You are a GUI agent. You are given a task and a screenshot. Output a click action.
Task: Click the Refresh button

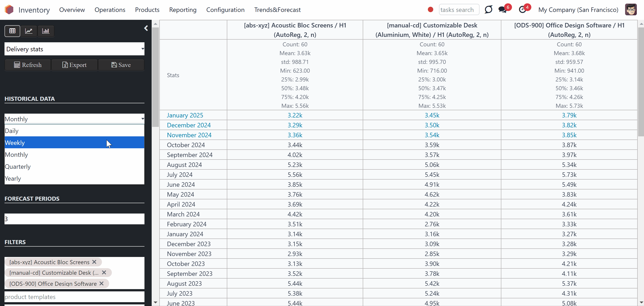click(28, 65)
